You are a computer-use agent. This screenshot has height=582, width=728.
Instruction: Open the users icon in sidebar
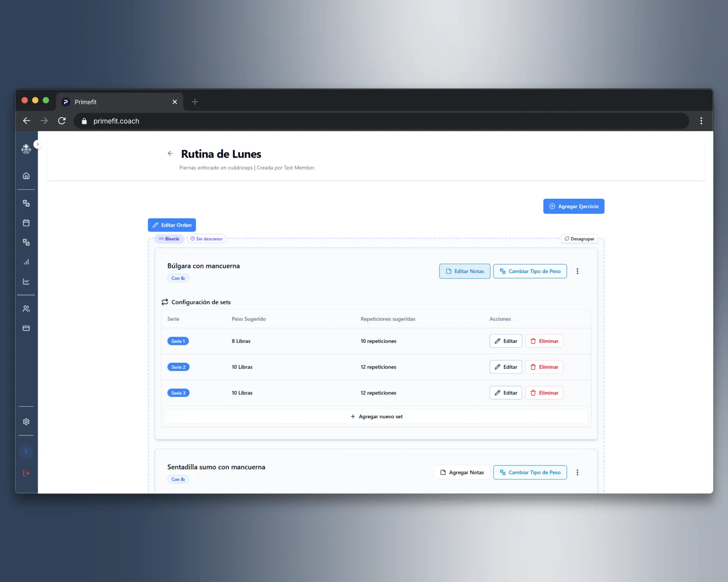[26, 309]
